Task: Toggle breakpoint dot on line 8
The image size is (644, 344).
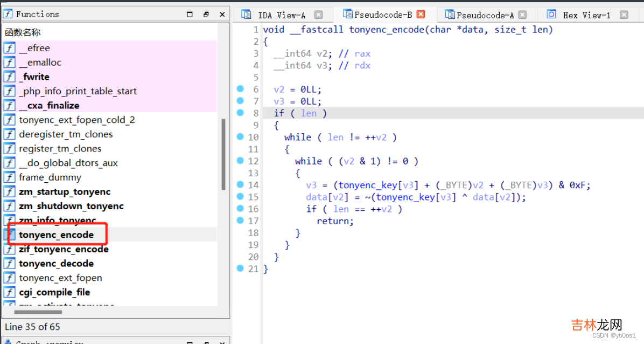Action: 240,113
